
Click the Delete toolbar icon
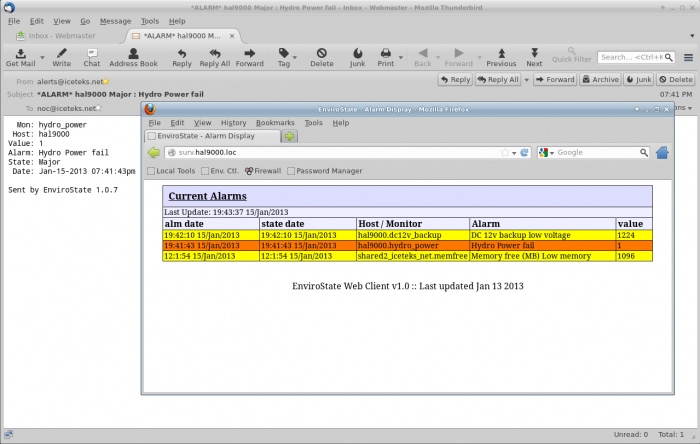(x=322, y=58)
